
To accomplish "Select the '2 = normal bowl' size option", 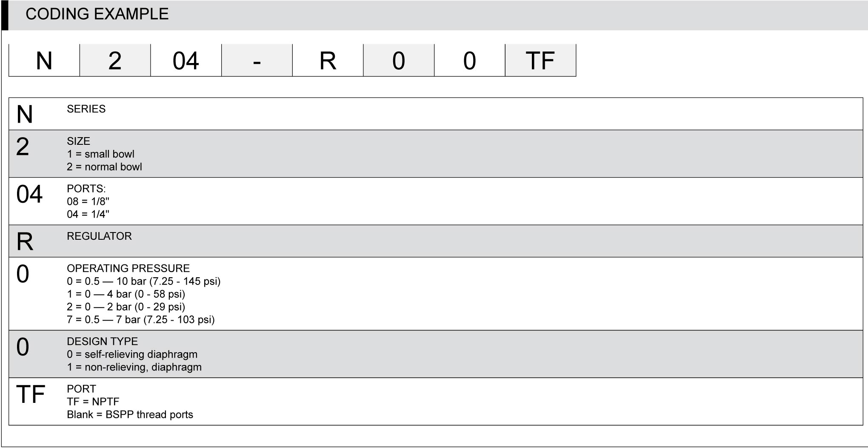I will [x=104, y=167].
